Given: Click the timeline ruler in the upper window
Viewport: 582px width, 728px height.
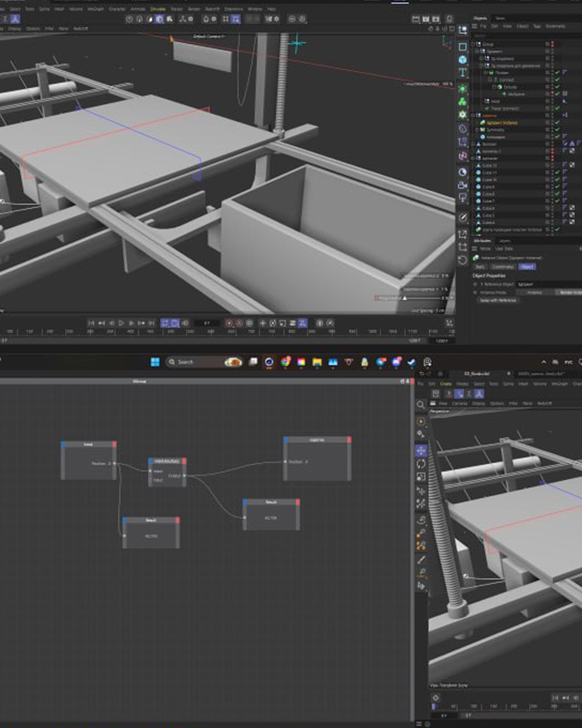Looking at the screenshot, I should point(227,332).
